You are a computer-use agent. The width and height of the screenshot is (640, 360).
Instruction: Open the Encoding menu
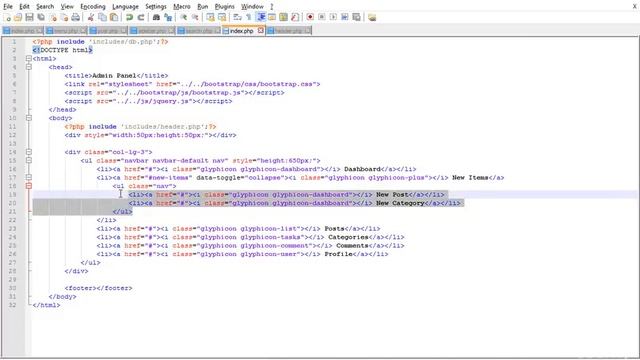[93, 7]
